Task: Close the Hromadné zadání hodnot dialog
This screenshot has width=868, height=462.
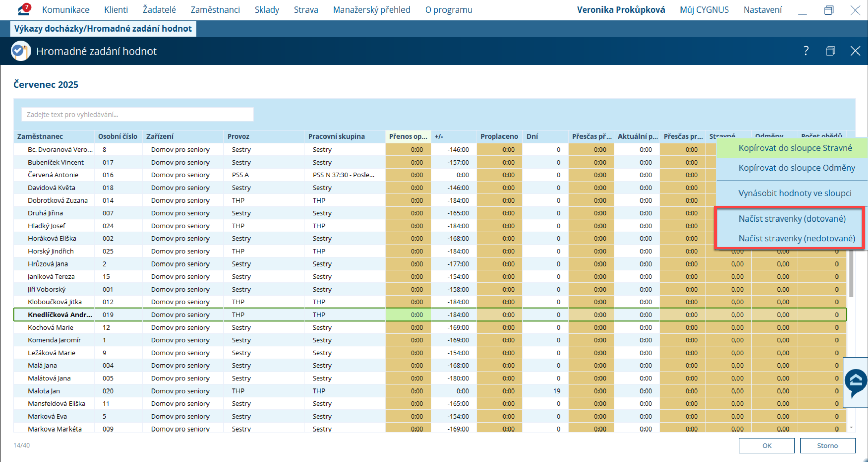Action: [x=855, y=51]
